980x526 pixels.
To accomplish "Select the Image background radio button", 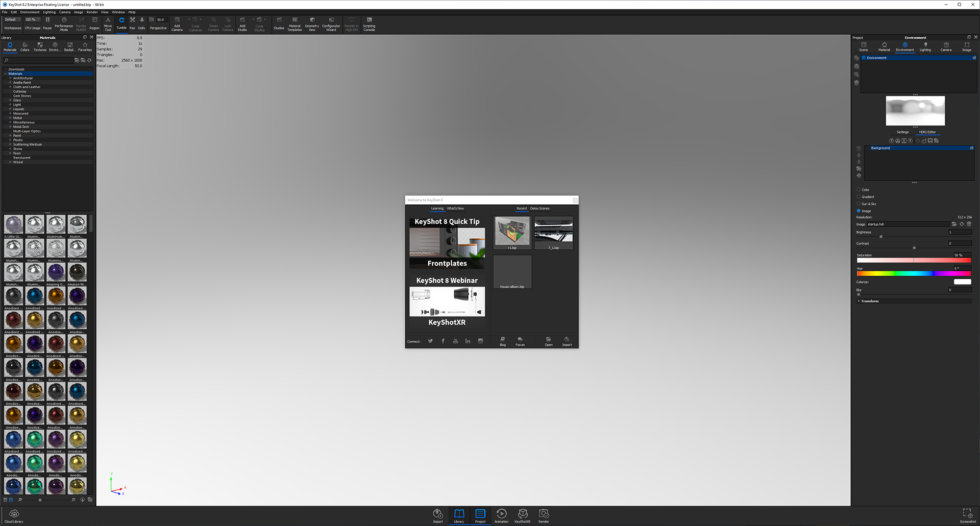I will tap(859, 211).
